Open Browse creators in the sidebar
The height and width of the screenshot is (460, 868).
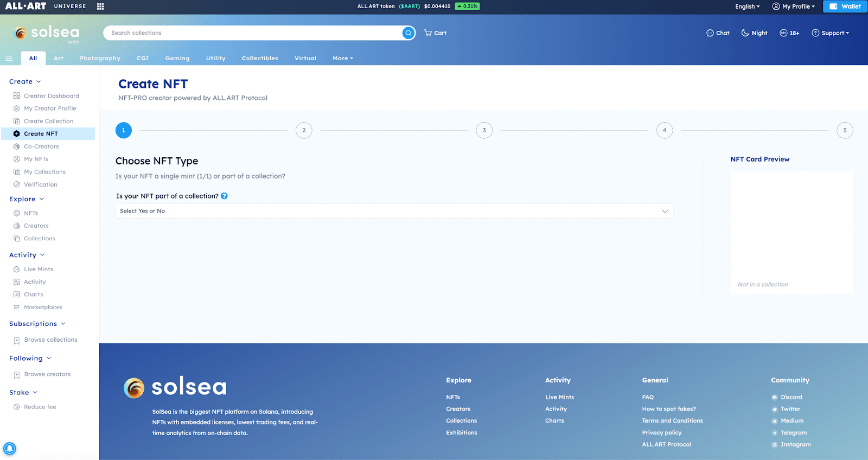[x=42, y=374]
